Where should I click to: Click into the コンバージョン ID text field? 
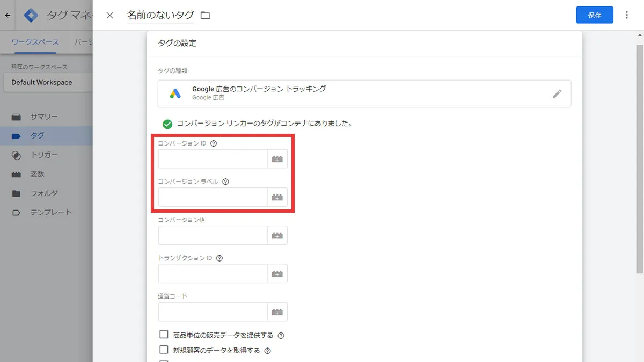tap(213, 159)
